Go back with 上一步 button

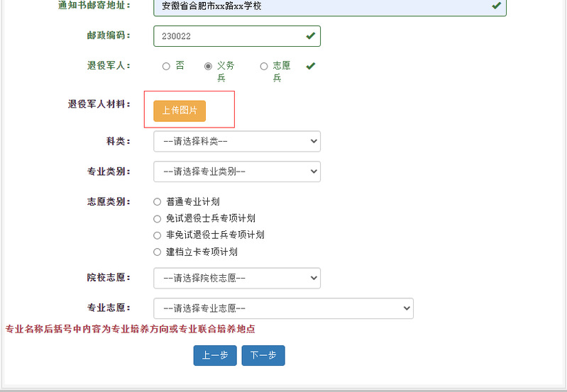[x=215, y=356]
